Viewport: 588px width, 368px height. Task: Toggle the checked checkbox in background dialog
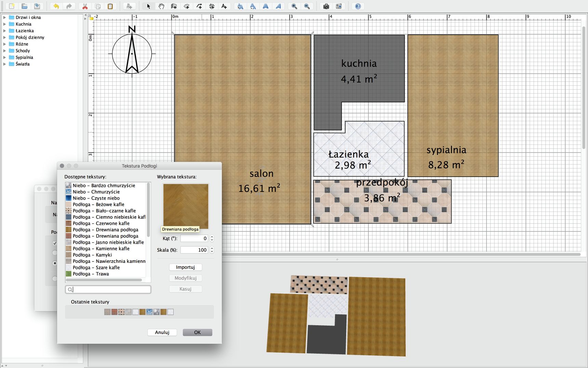click(x=55, y=243)
